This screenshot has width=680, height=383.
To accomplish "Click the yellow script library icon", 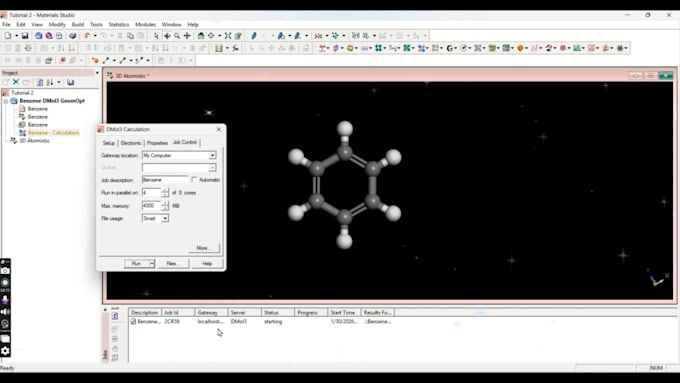I will [x=219, y=48].
